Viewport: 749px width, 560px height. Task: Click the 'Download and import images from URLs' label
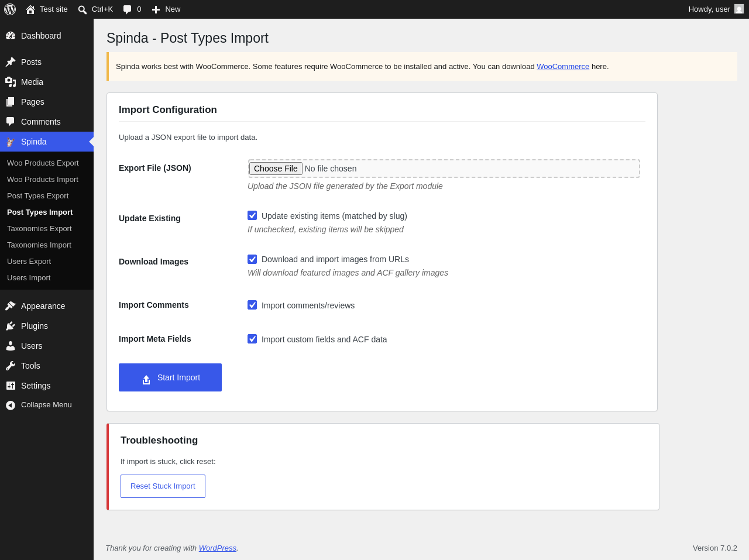[x=335, y=259]
